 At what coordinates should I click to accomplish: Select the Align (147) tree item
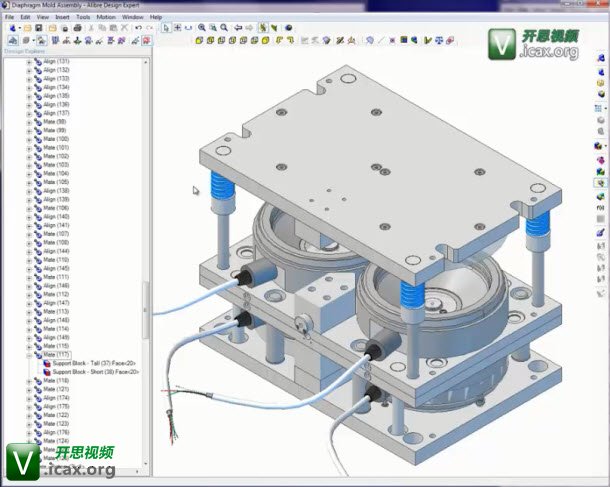[x=56, y=303]
